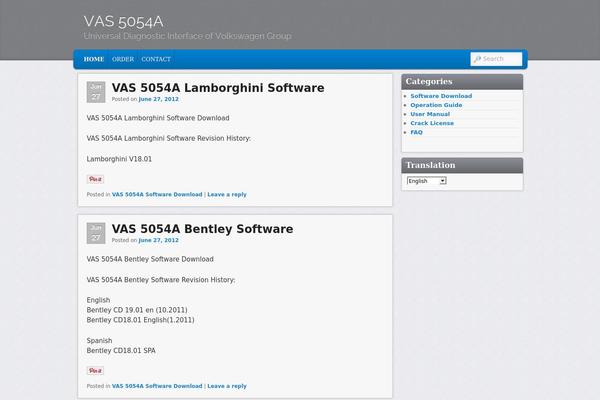Go to the HOME menu item
The height and width of the screenshot is (400, 600).
94,59
